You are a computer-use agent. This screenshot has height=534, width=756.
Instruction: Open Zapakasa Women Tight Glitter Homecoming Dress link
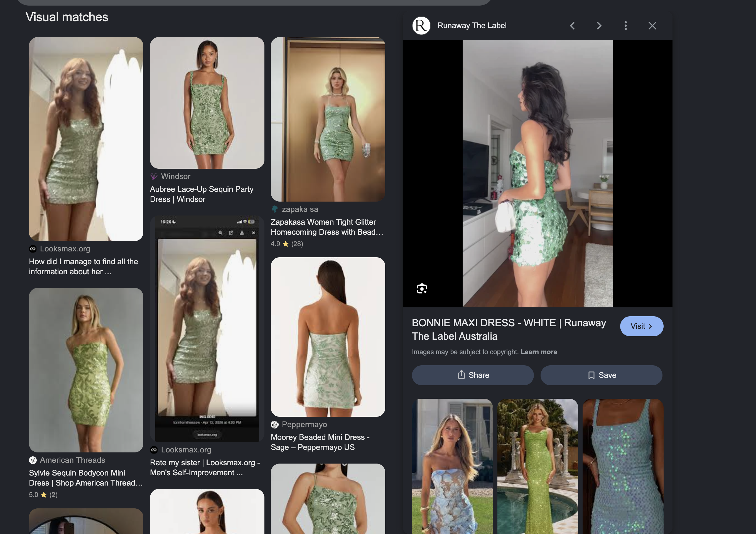coord(327,227)
